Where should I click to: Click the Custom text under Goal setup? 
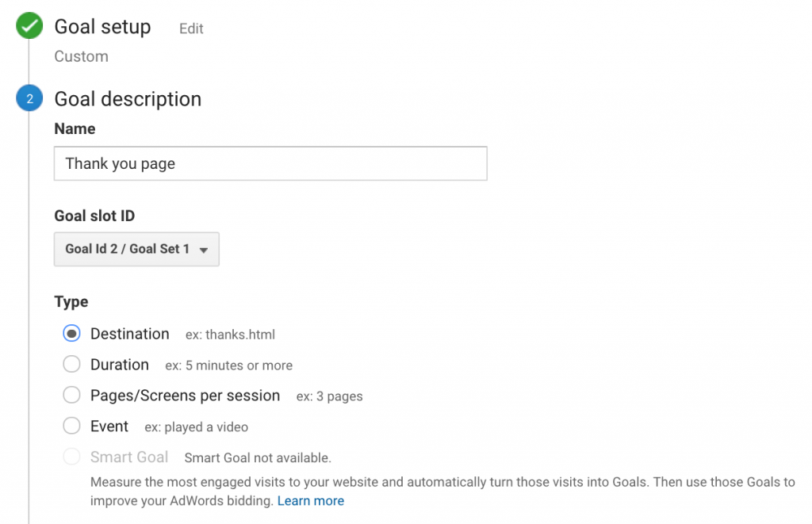tap(81, 57)
